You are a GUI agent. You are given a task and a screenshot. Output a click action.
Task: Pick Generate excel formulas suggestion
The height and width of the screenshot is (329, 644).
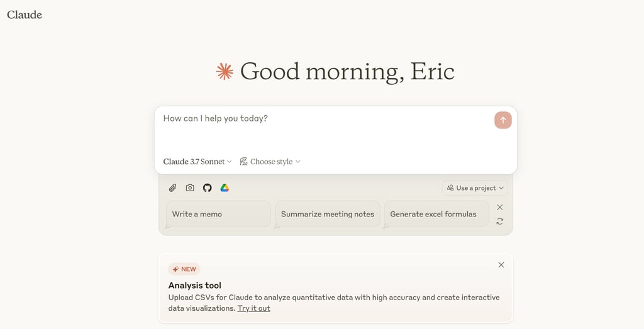click(436, 214)
